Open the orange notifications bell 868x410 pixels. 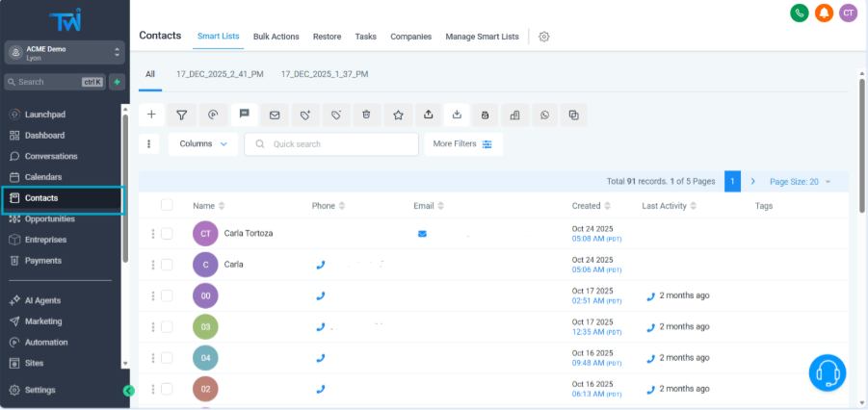tap(824, 13)
